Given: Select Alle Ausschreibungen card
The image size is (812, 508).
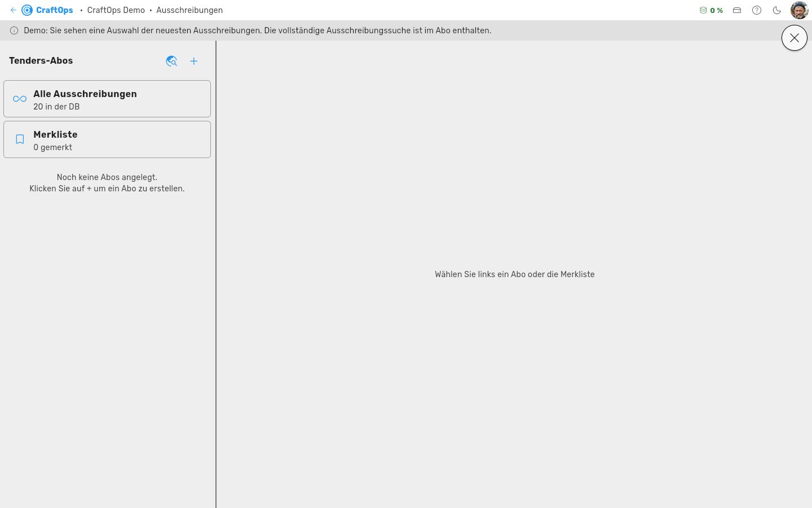Looking at the screenshot, I should [107, 99].
